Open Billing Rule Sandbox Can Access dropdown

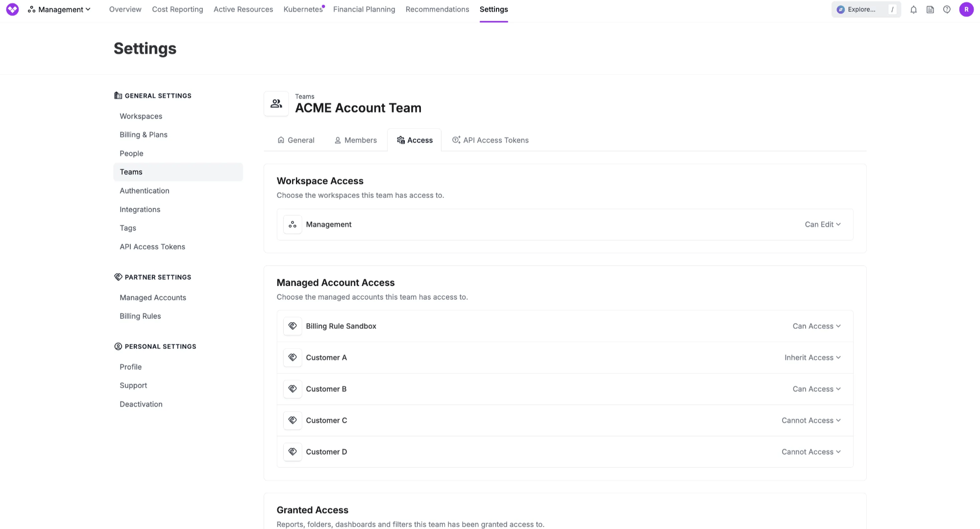(x=816, y=326)
